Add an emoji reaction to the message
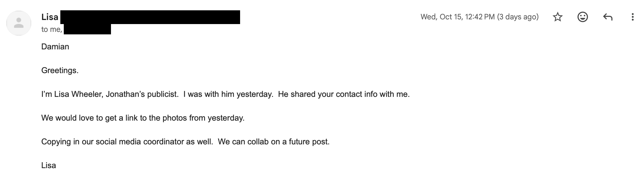Screen dimensions: 644x175 582,17
